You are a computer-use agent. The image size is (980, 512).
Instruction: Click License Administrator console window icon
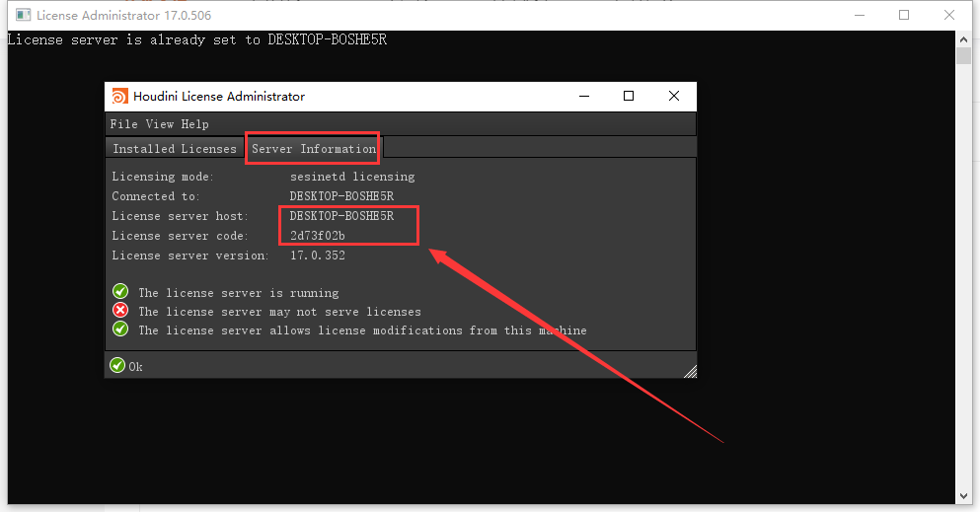tap(23, 15)
